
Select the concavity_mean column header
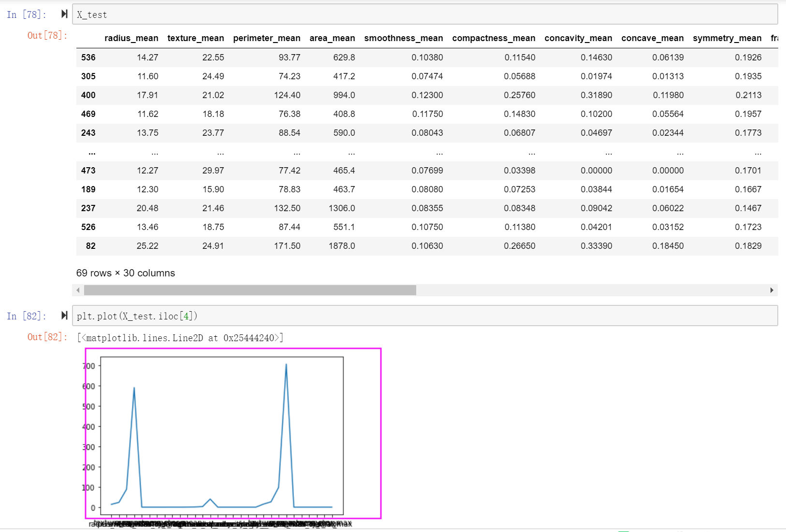click(x=578, y=38)
